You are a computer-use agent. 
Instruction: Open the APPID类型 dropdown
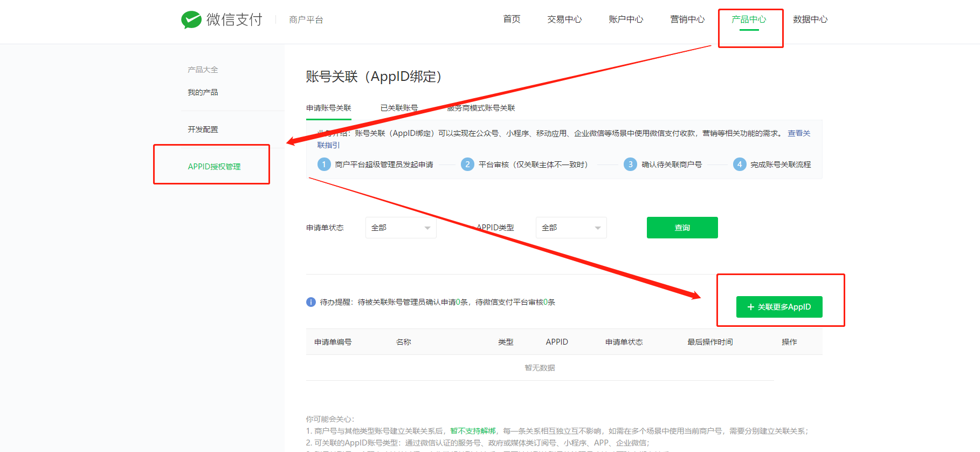click(571, 228)
